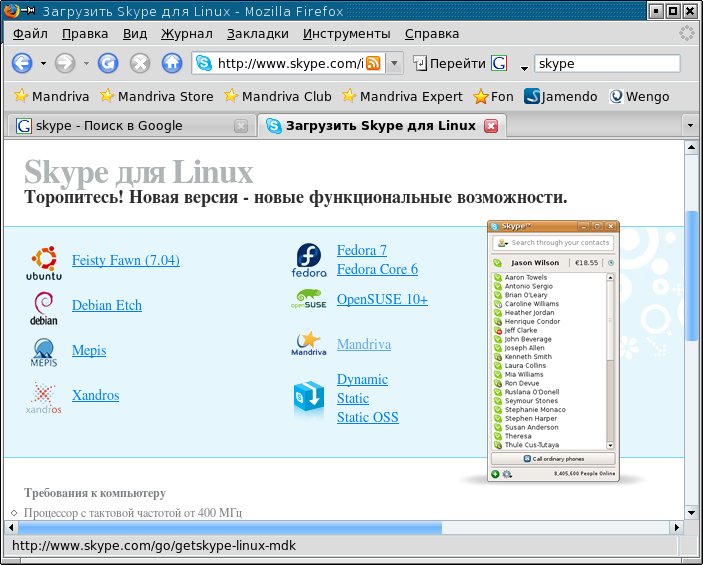The height and width of the screenshot is (565, 703).
Task: Open the Вид menu
Action: (135, 34)
